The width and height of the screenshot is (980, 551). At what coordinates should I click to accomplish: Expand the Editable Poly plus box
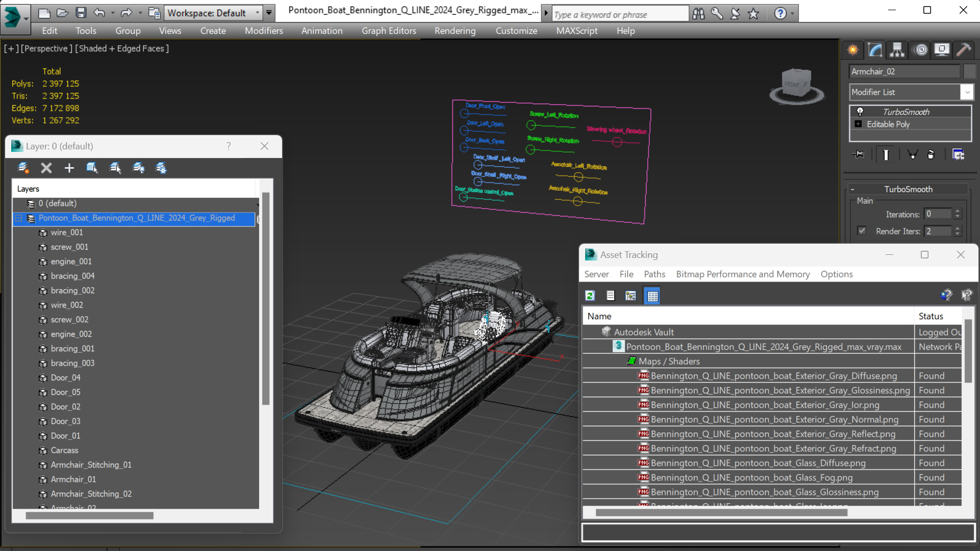[859, 124]
